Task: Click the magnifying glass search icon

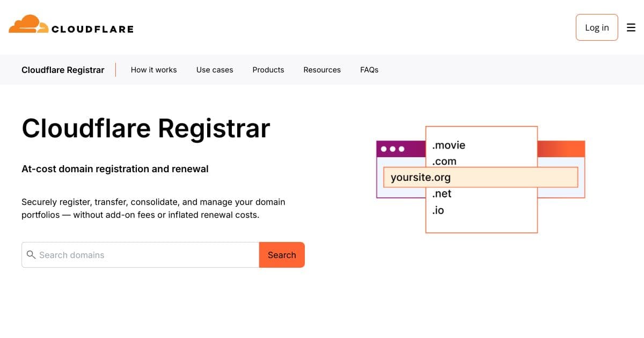Action: (32, 255)
